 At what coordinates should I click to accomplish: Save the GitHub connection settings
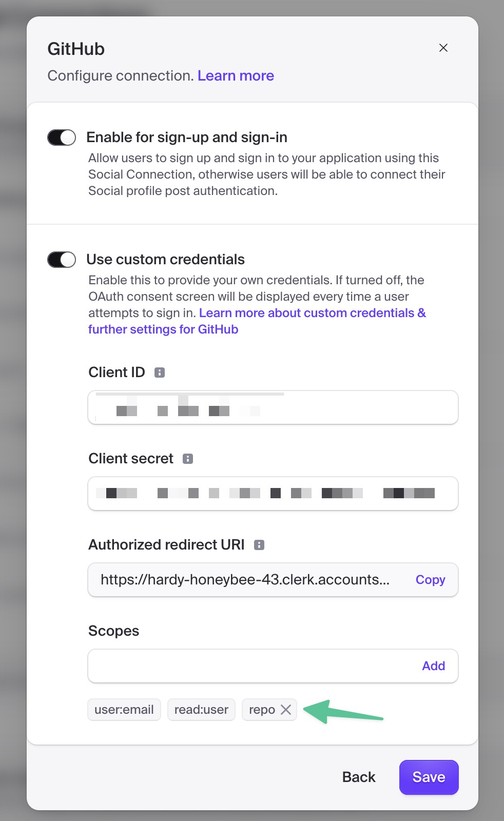429,777
